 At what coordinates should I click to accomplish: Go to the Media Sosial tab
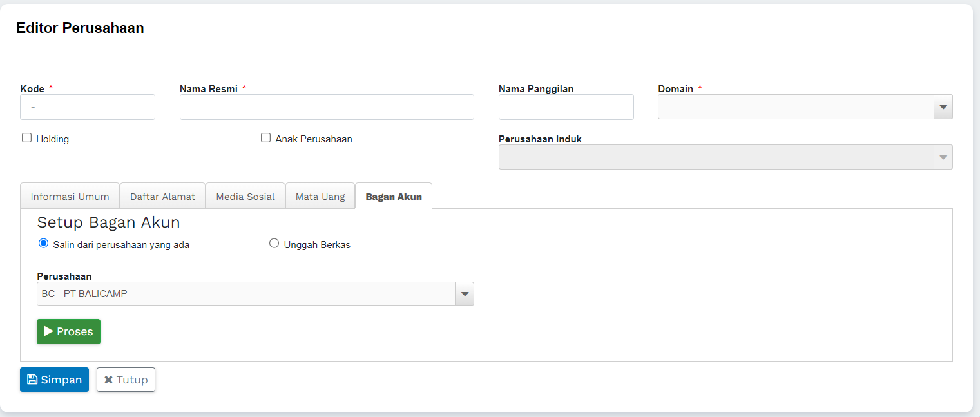coord(245,197)
